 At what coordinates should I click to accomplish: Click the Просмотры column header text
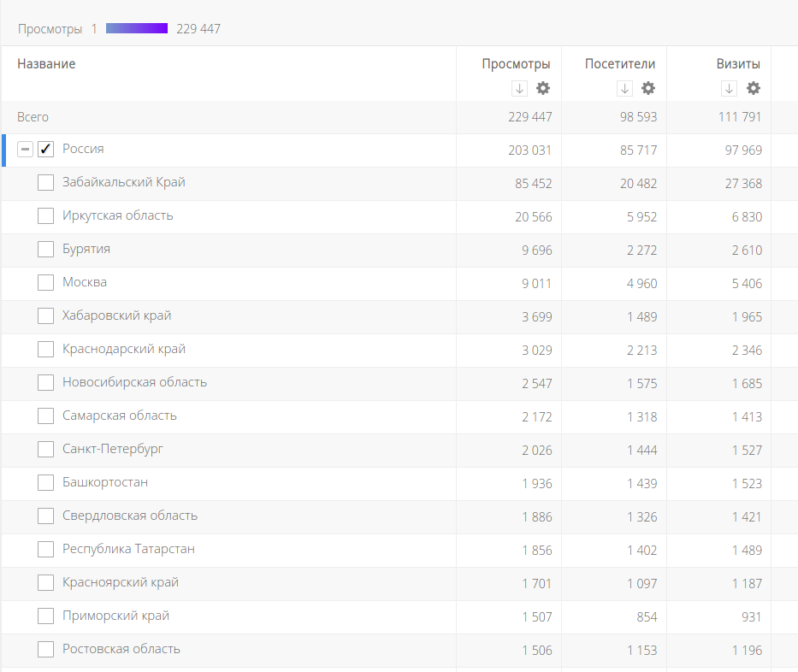point(516,64)
